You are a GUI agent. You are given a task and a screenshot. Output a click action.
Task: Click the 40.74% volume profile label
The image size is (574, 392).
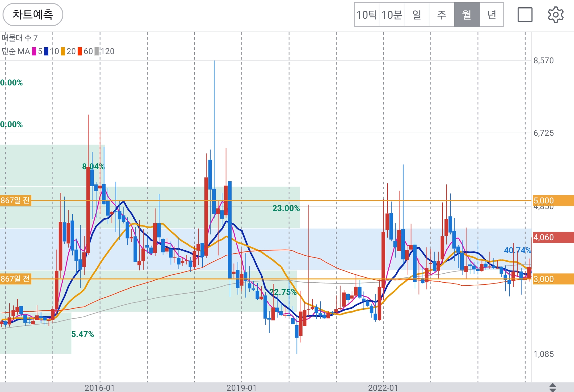point(518,250)
